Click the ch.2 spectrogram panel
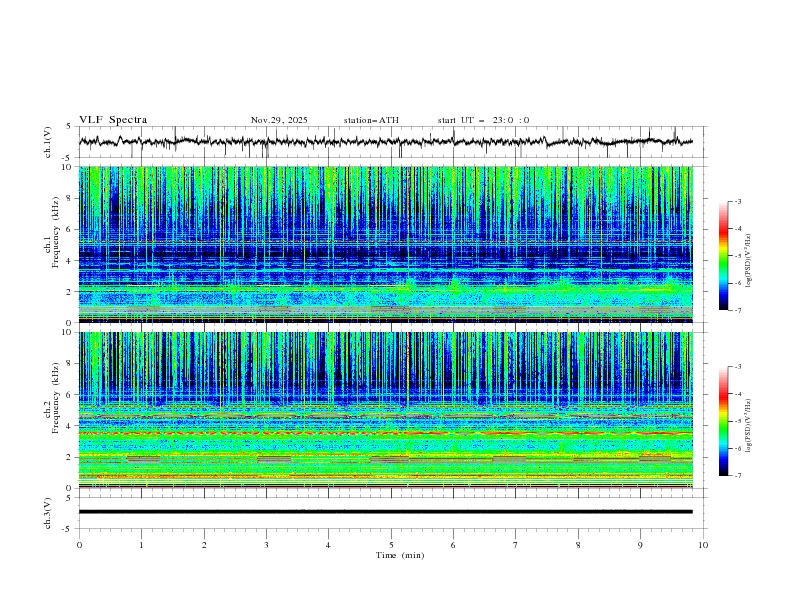The image size is (792, 612). pos(386,410)
